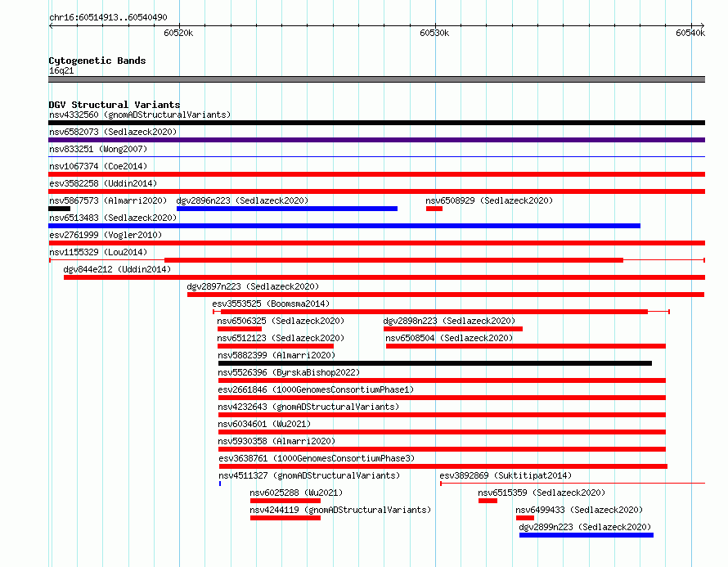The height and width of the screenshot is (567, 728).
Task: Select the thin blue nsv833251 variant line
Action: (376, 157)
